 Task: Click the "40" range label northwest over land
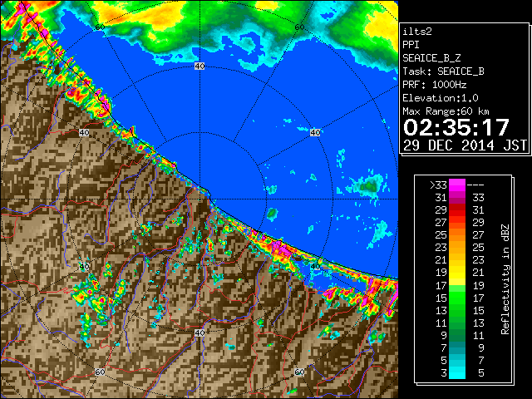pos(84,132)
